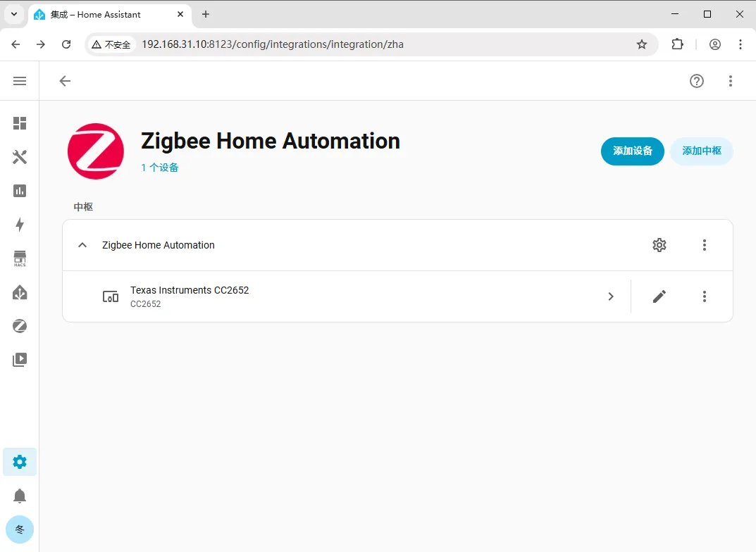Viewport: 756px width, 552px height.
Task: Open CC2652 device details chevron
Action: click(x=611, y=296)
